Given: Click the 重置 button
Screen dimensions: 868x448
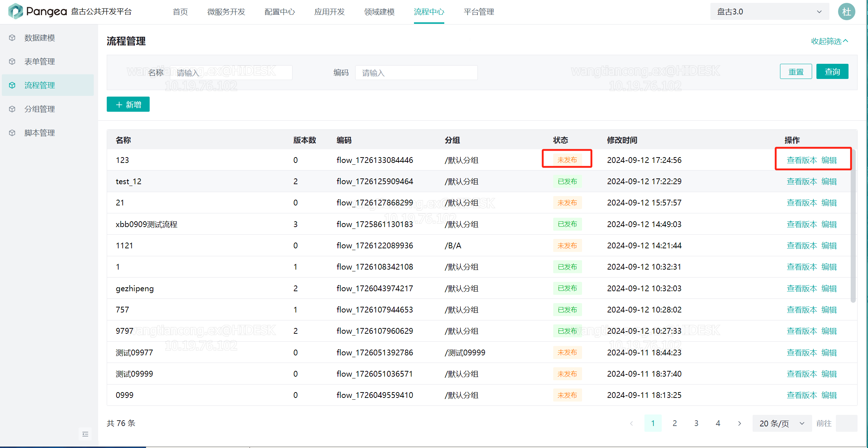Looking at the screenshot, I should pos(796,71).
